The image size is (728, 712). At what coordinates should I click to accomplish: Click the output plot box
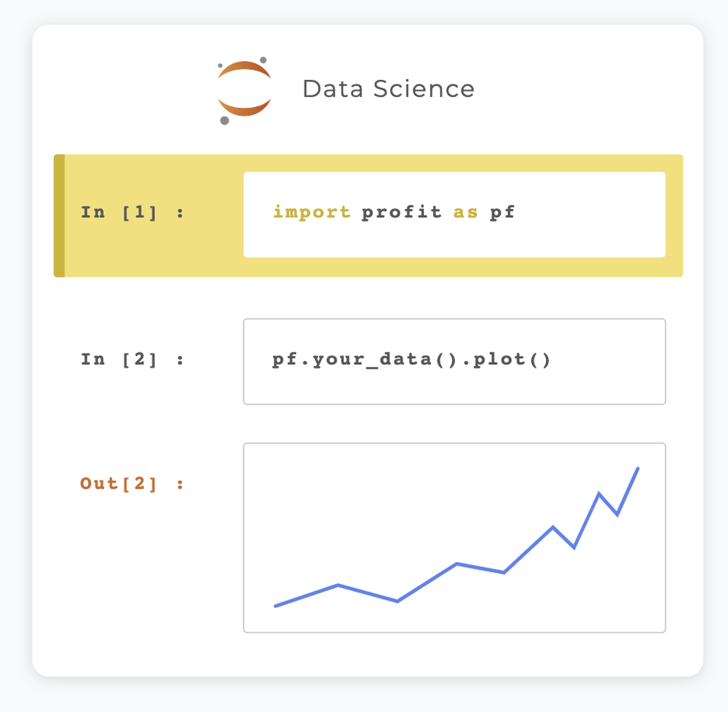(x=454, y=537)
